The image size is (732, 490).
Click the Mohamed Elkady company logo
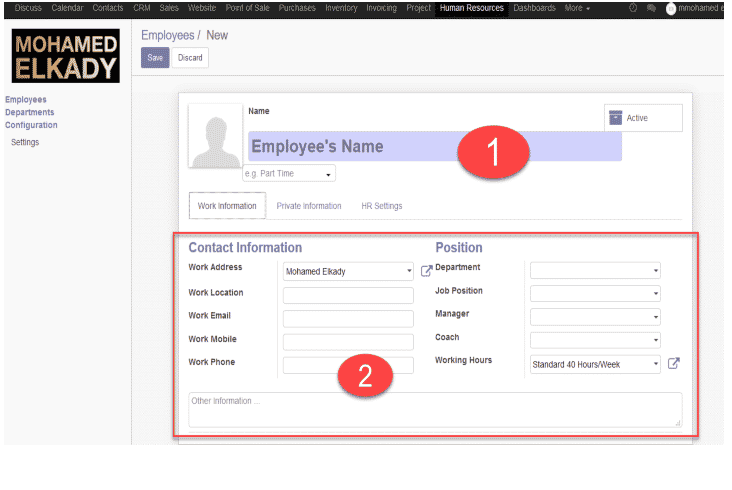pyautogui.click(x=65, y=56)
